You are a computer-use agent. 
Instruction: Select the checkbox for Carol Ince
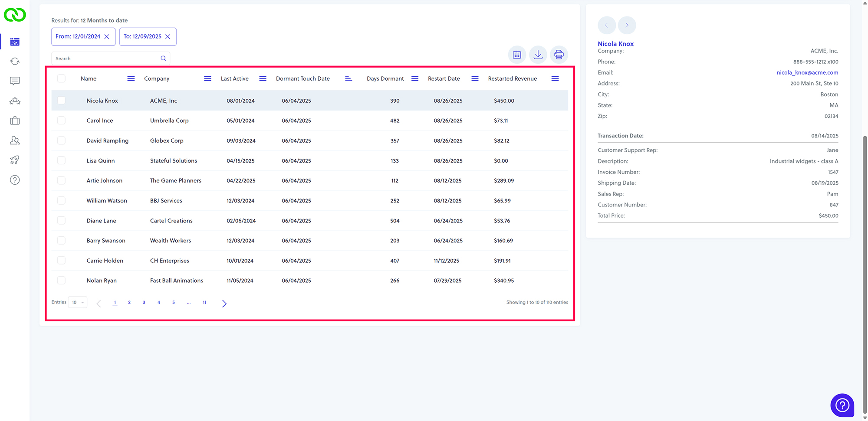tap(61, 121)
